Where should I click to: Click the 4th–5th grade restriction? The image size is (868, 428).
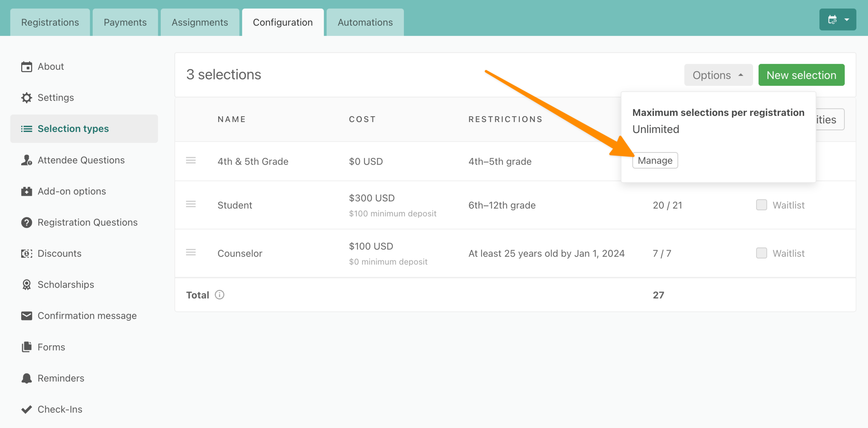pyautogui.click(x=500, y=161)
